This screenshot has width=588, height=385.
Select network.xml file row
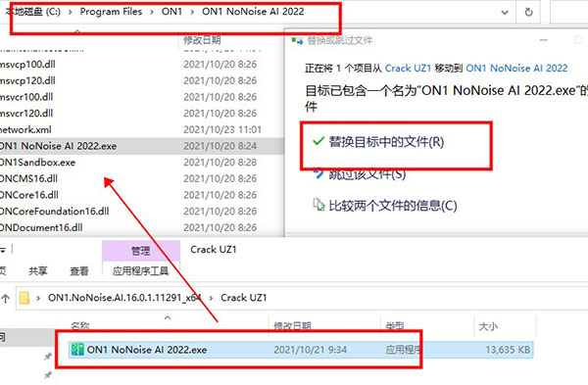point(142,129)
